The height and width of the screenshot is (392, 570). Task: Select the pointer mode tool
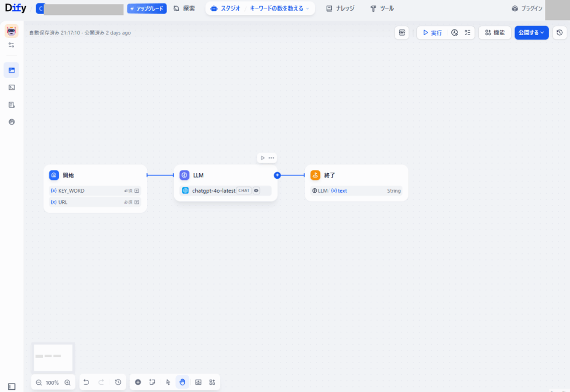tap(168, 382)
